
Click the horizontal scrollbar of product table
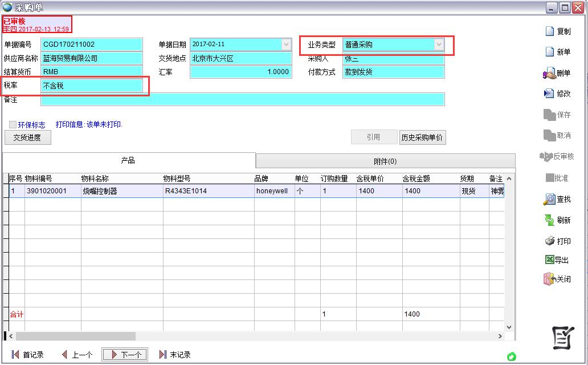point(74,336)
